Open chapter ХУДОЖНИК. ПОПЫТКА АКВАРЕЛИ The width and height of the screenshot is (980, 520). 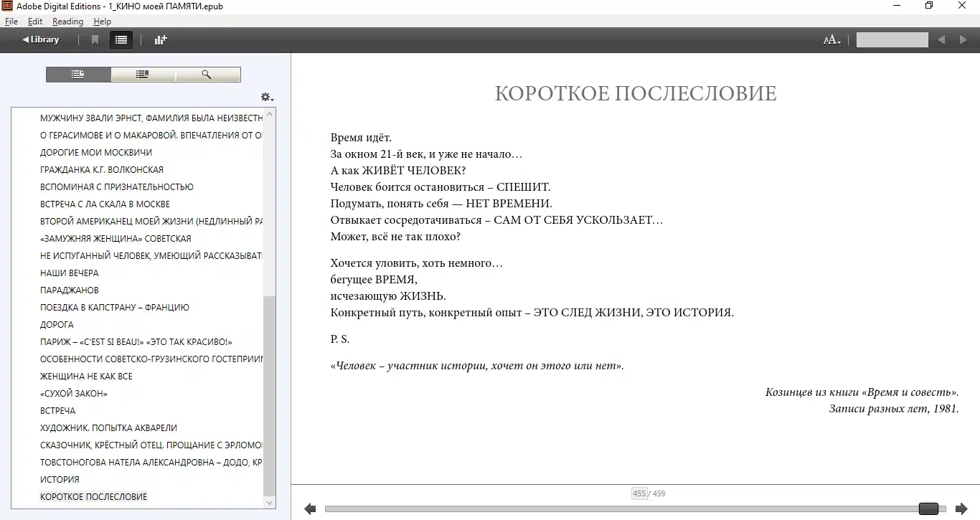[108, 427]
